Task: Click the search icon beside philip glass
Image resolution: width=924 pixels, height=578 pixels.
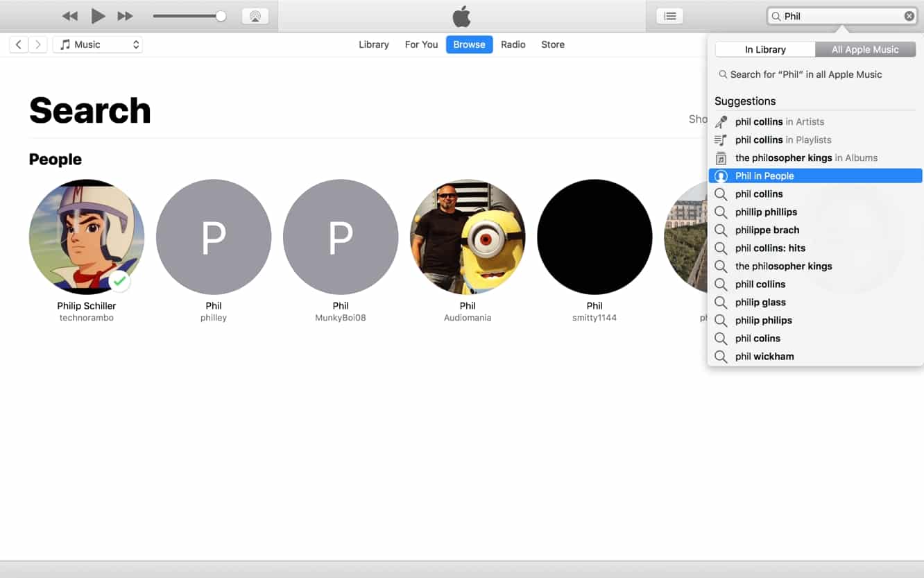Action: 721,302
